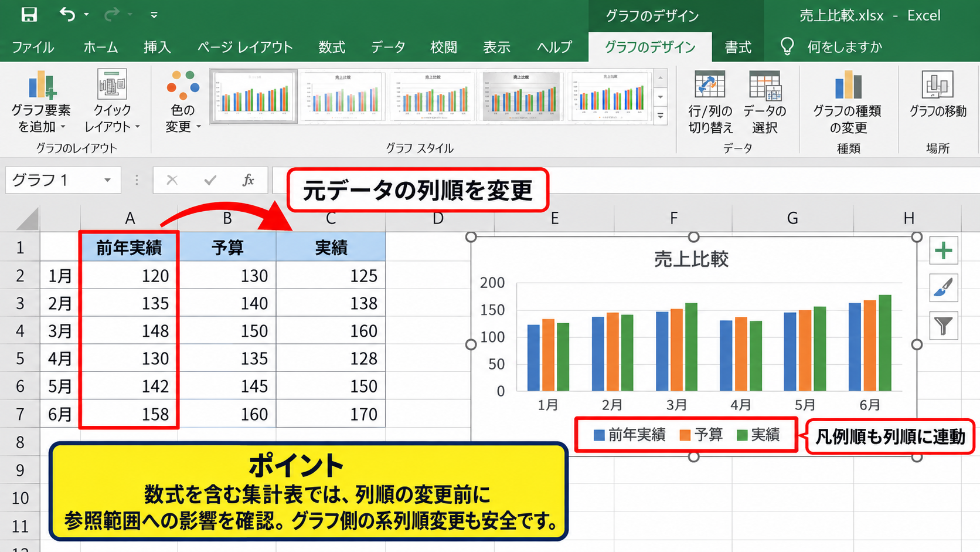This screenshot has height=552, width=980.
Task: Open the Undo history dropdown arrow
Action: pyautogui.click(x=87, y=15)
